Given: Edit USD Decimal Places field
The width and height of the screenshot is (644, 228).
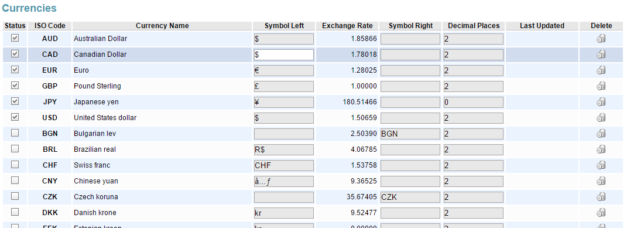Looking at the screenshot, I should pos(474,118).
